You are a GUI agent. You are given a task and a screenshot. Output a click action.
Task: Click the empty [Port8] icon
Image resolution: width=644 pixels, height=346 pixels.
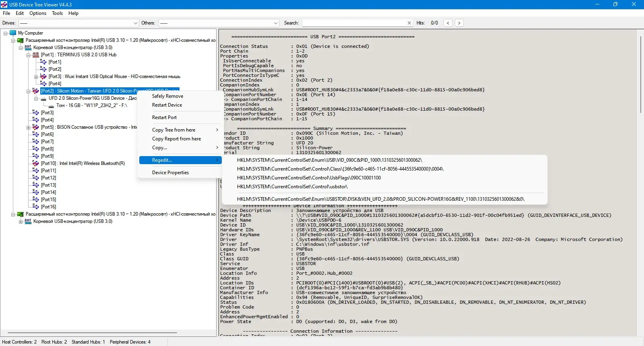[36, 149]
